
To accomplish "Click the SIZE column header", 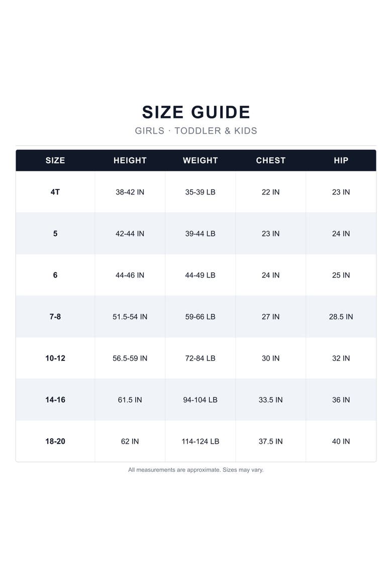I will tap(55, 160).
